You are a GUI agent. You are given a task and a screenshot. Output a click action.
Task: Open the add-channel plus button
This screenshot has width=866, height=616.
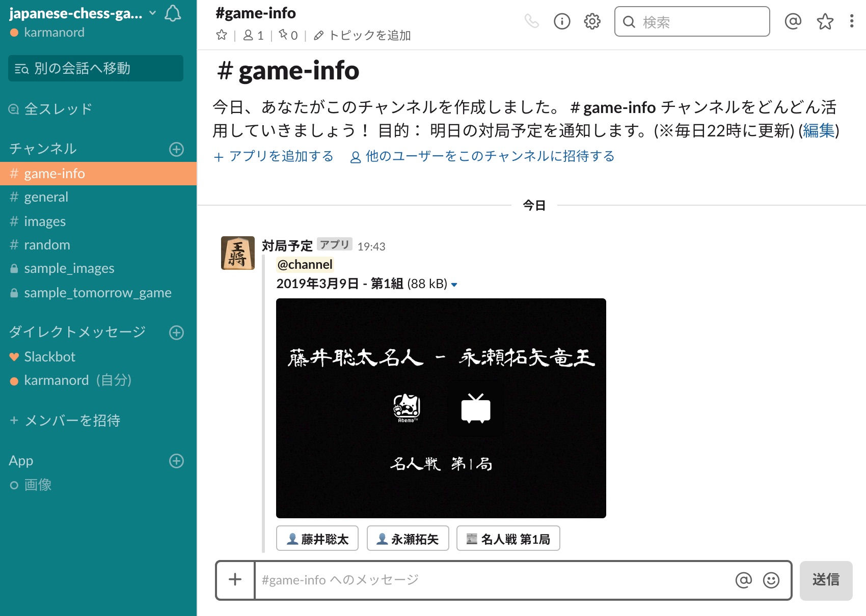pyautogui.click(x=176, y=149)
